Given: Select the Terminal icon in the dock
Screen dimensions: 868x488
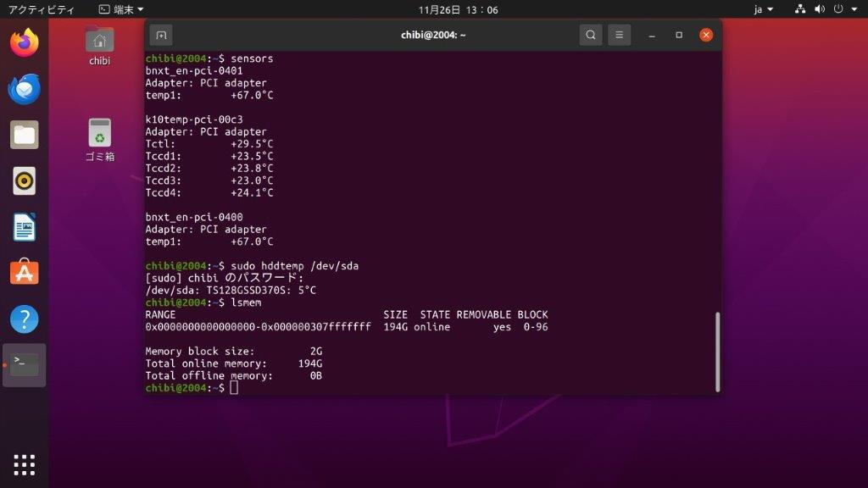Looking at the screenshot, I should [25, 365].
